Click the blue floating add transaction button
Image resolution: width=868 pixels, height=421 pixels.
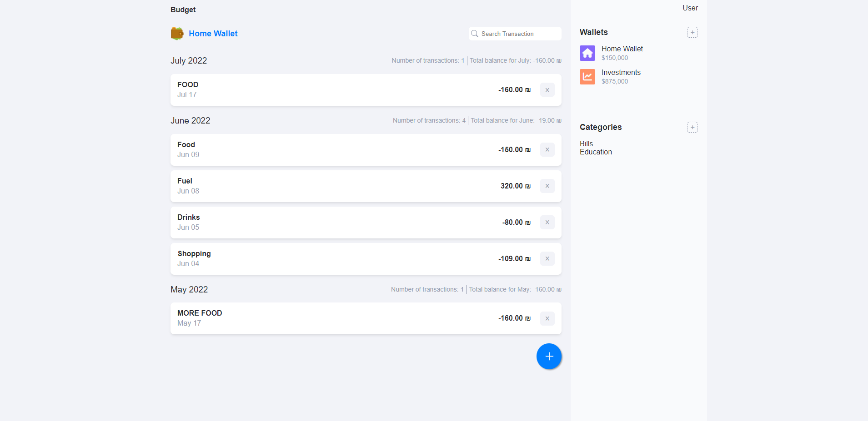click(548, 356)
